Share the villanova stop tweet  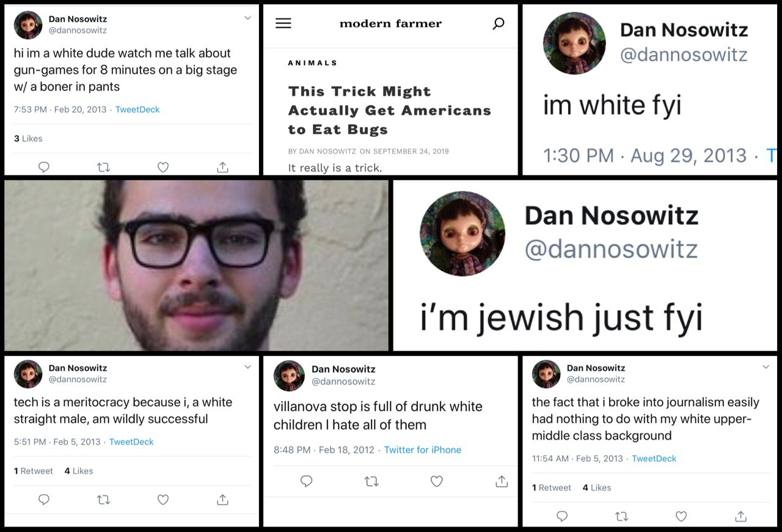coord(502,481)
